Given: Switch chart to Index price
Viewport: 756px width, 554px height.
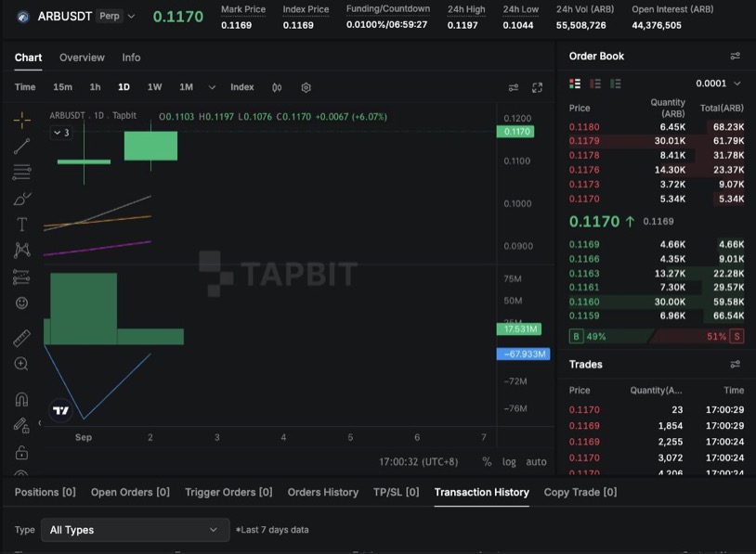Looking at the screenshot, I should 242,87.
